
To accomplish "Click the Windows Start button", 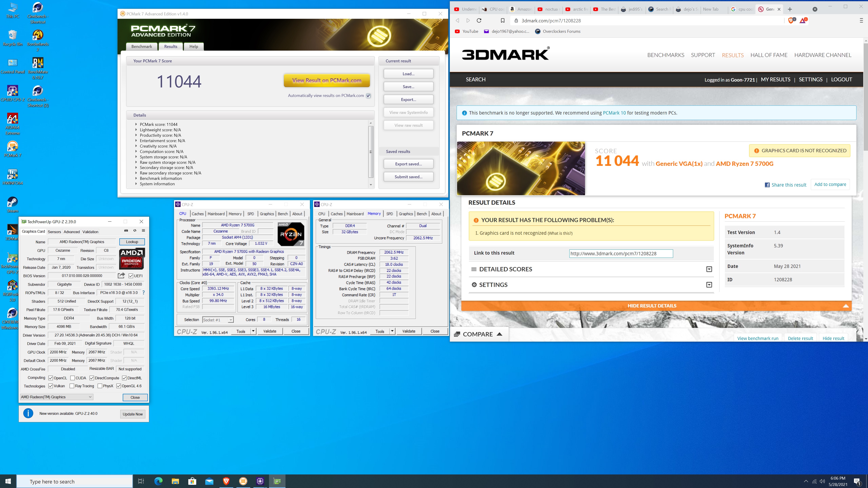I will coord(8,481).
